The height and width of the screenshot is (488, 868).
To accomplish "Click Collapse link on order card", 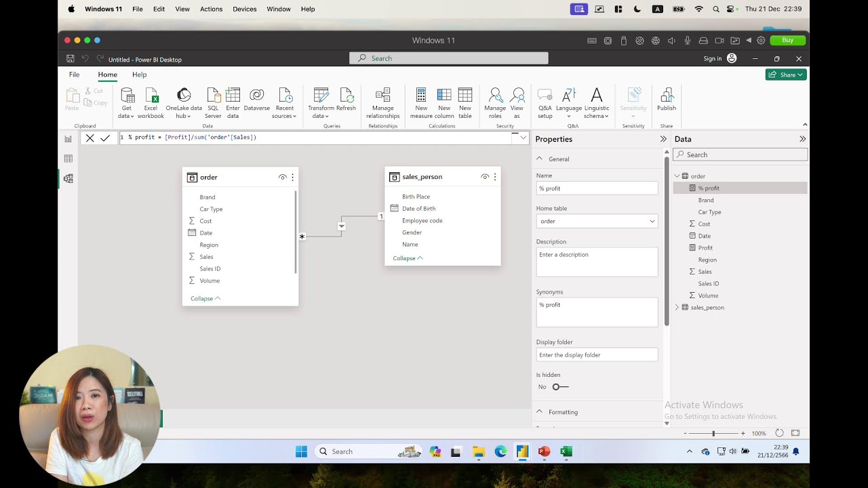I will [x=205, y=298].
